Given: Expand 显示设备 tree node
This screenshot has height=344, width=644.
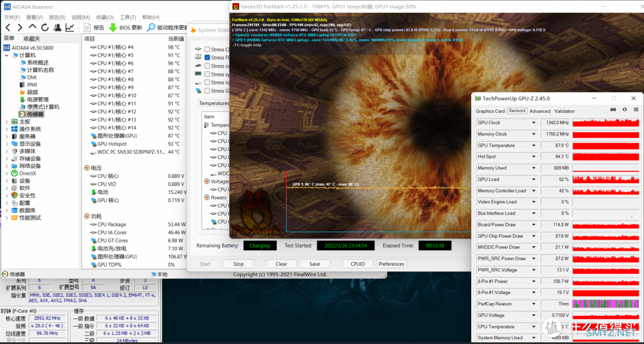Looking at the screenshot, I should tap(7, 144).
